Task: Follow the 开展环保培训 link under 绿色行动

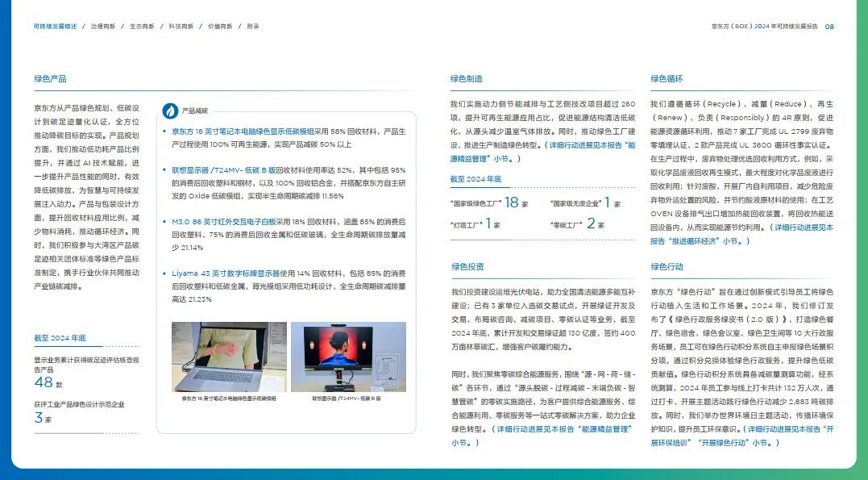Action: pos(741,436)
